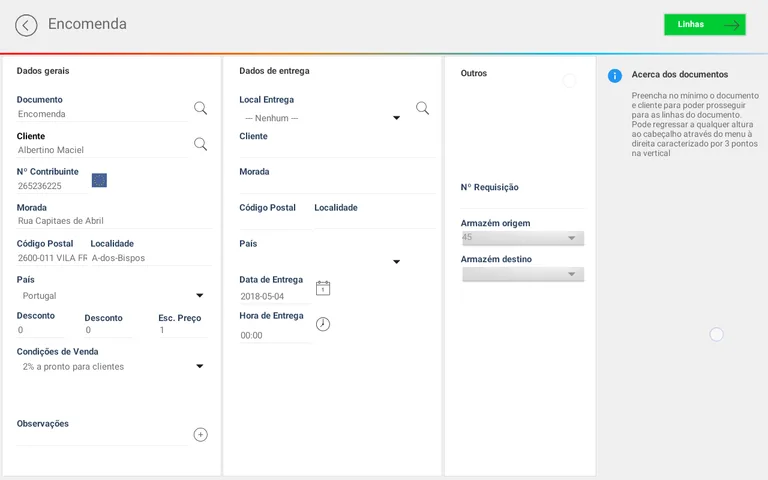768x480 pixels.
Task: Search for a Documento type
Action: (x=200, y=108)
